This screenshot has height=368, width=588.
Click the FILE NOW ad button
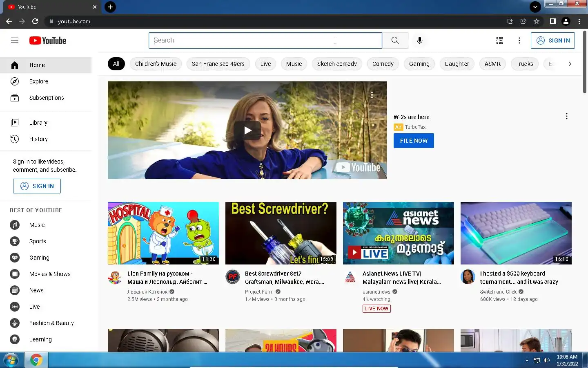414,141
